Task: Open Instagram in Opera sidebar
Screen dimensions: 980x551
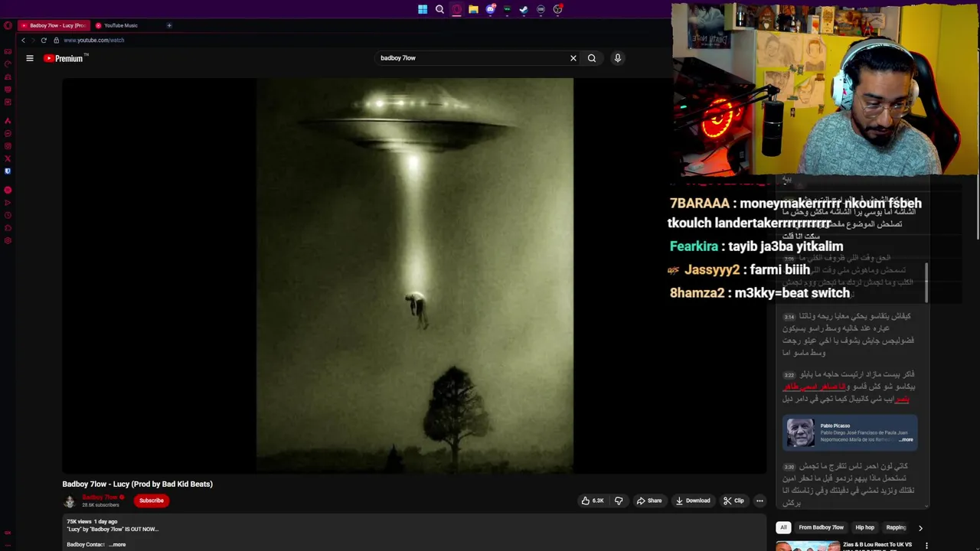Action: [x=8, y=146]
